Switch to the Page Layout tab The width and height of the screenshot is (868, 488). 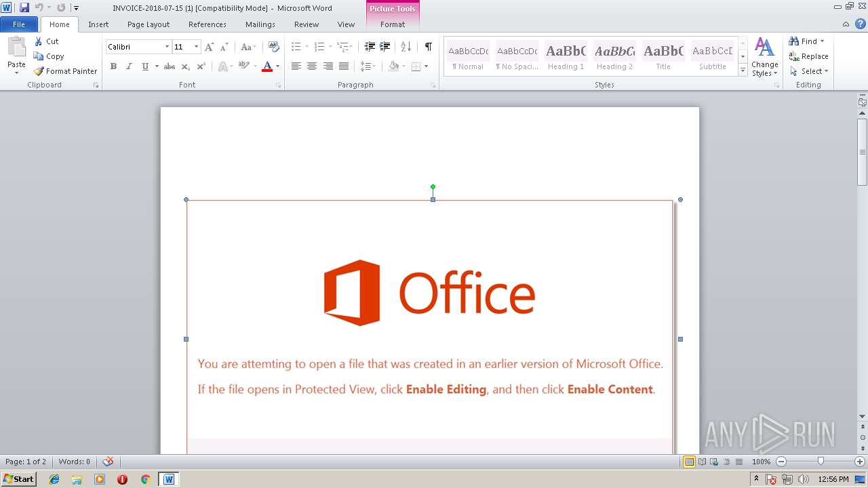[x=149, y=24]
